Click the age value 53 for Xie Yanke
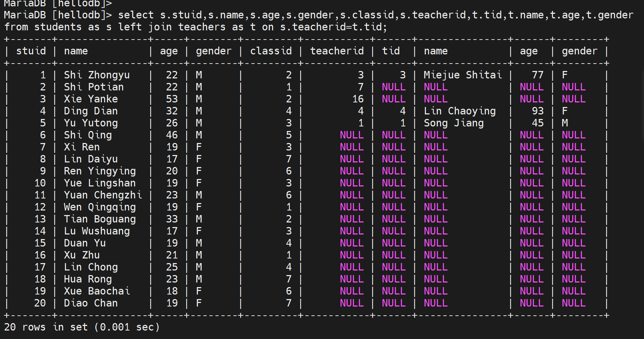 click(172, 99)
